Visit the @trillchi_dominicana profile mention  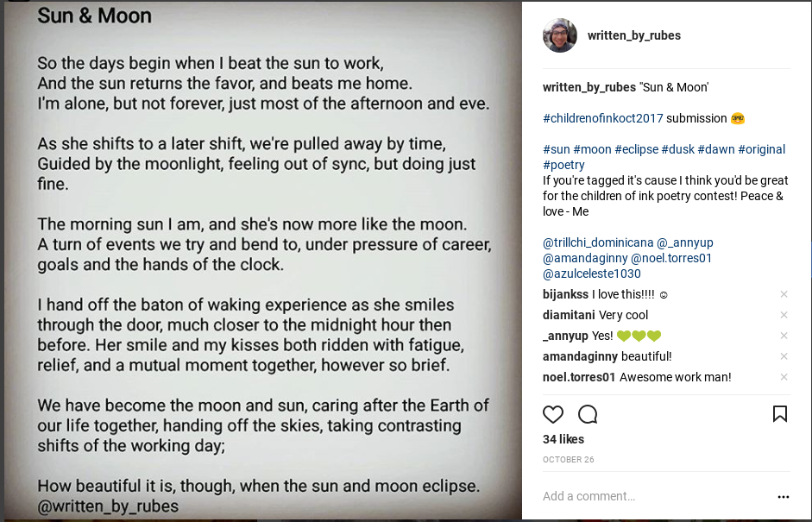(x=598, y=242)
